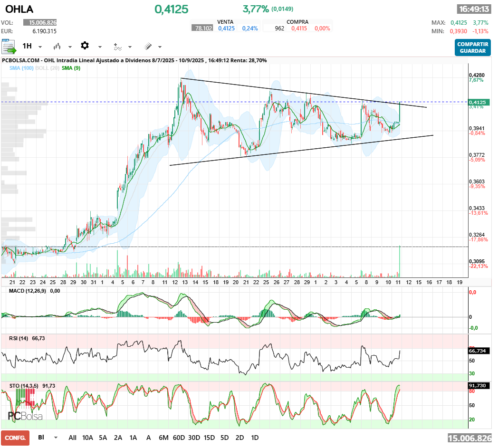Click the BI button in bottom bar
The height and width of the screenshot is (448, 498).
(41, 437)
